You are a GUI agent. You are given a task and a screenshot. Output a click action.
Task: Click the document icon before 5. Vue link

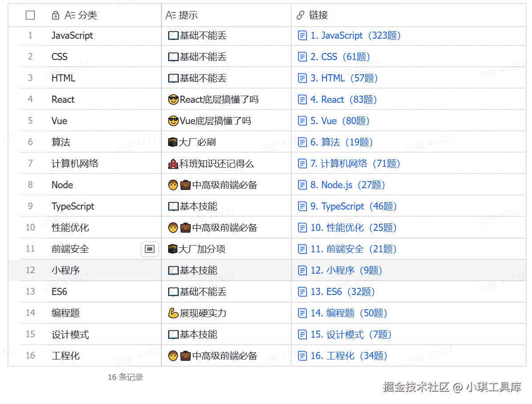(302, 121)
